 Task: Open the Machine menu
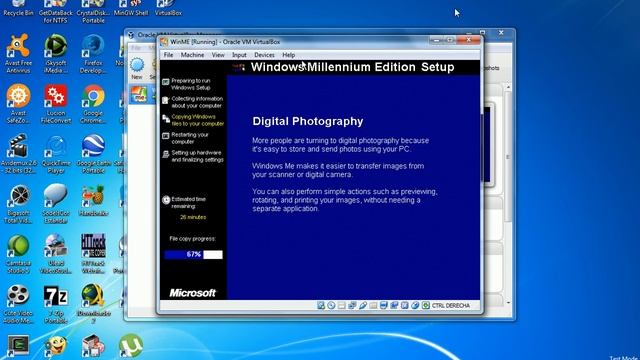pyautogui.click(x=192, y=55)
